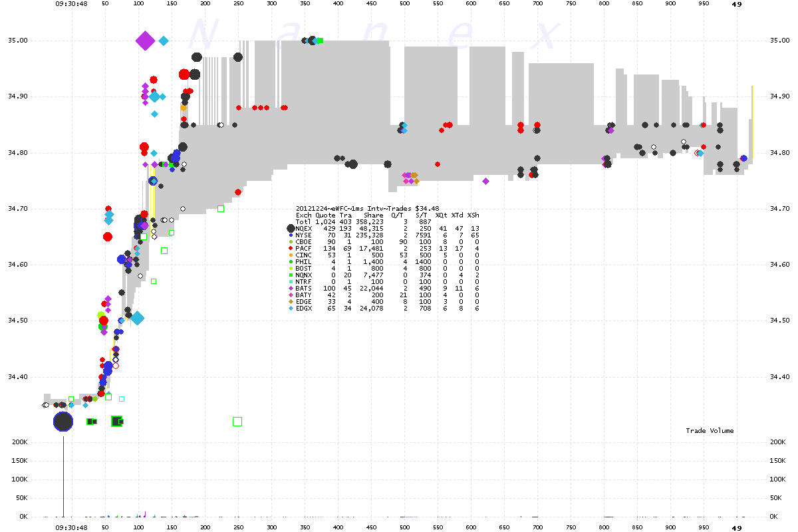Click the EDGE brown diamond legend marker
The width and height of the screenshot is (798, 532).
[x=291, y=302]
